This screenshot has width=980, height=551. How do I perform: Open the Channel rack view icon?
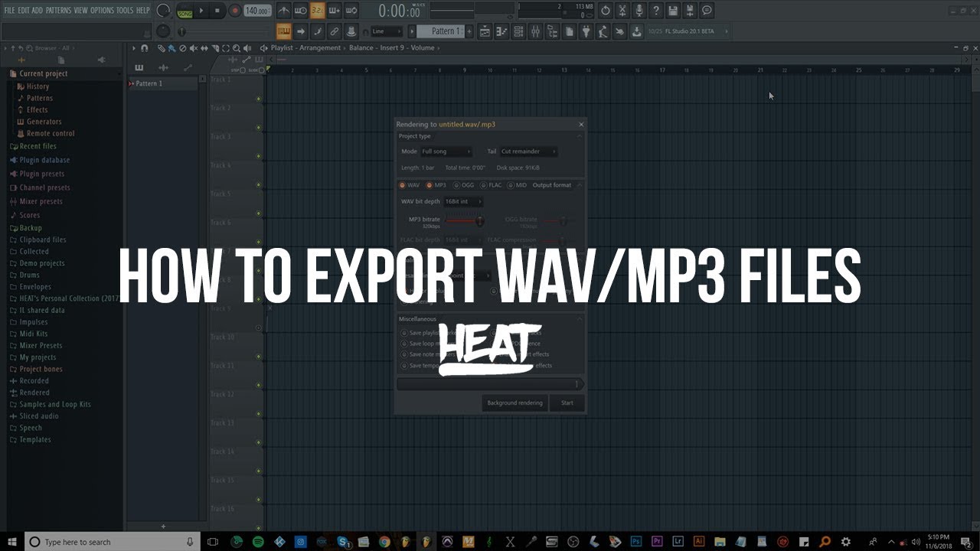518,31
